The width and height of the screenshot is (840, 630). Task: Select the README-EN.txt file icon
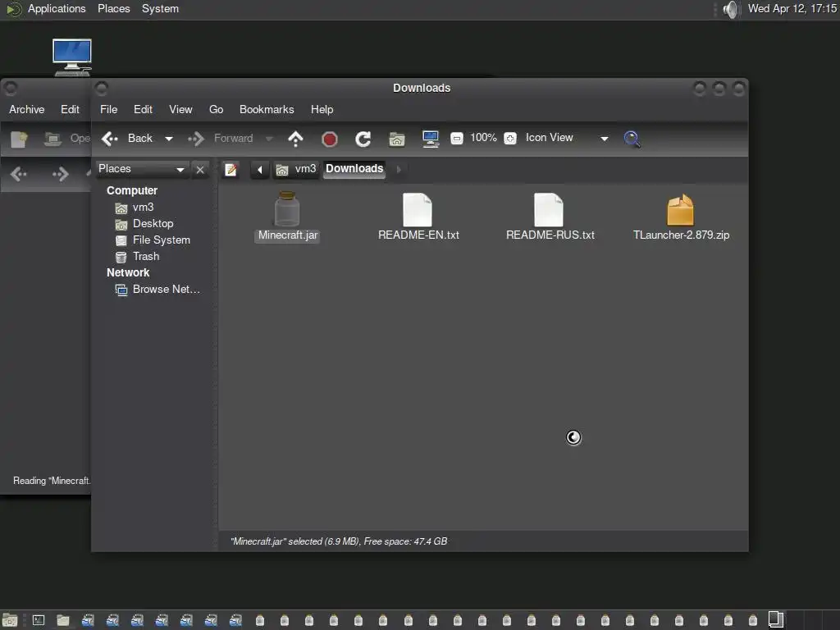[x=418, y=209]
